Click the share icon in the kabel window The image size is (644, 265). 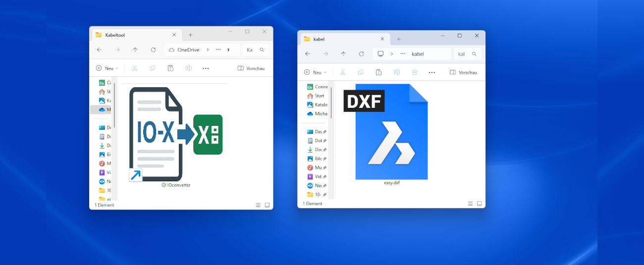pos(414,72)
